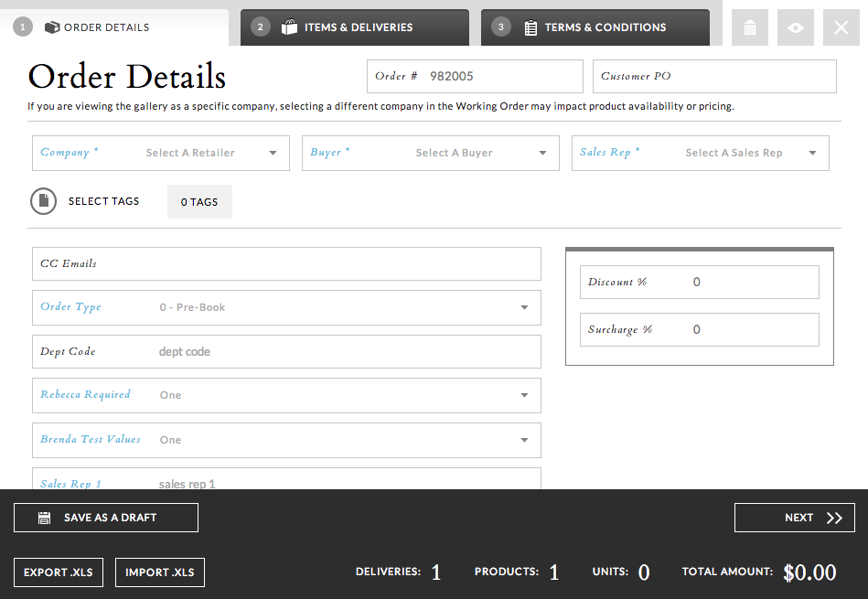Click the box icon on Order Details tab
Screen dimensions: 868x599
(52, 27)
